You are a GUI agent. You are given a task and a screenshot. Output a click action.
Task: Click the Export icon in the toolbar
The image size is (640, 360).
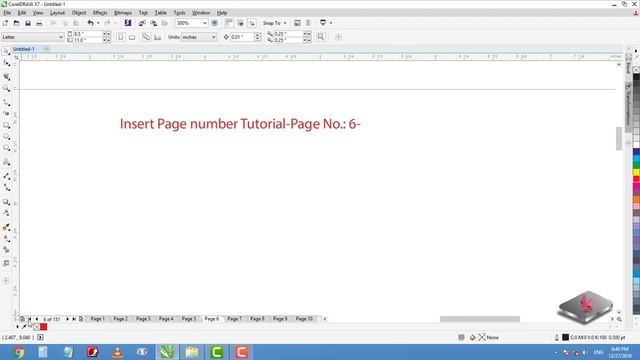pyautogui.click(x=153, y=23)
